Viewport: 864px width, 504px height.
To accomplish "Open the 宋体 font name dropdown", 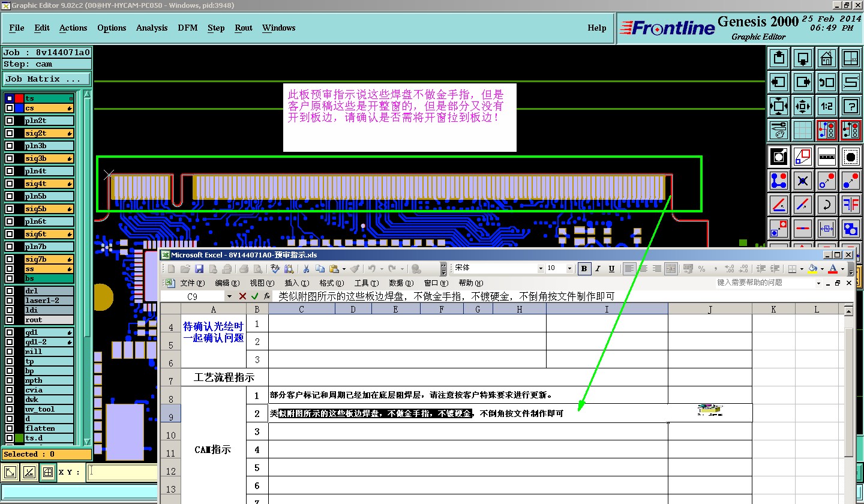I will click(541, 269).
